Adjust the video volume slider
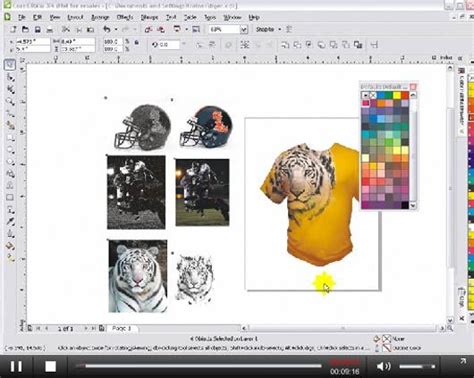 417,366
